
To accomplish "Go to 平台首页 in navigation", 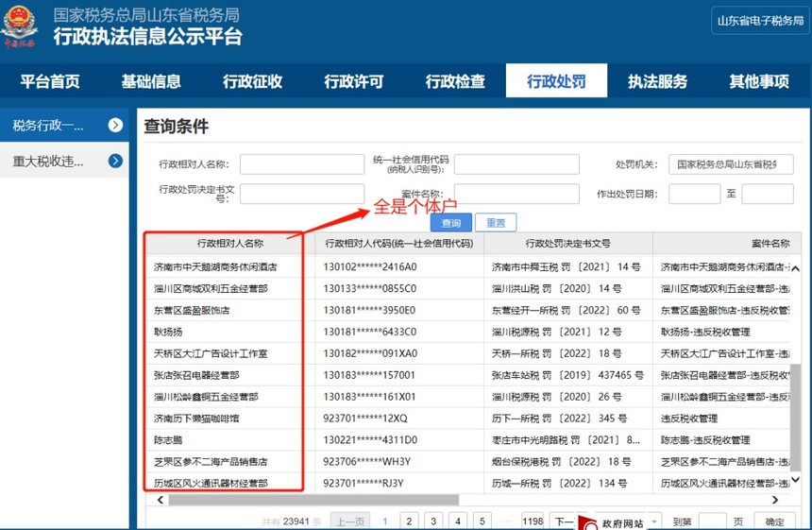I will tap(50, 81).
